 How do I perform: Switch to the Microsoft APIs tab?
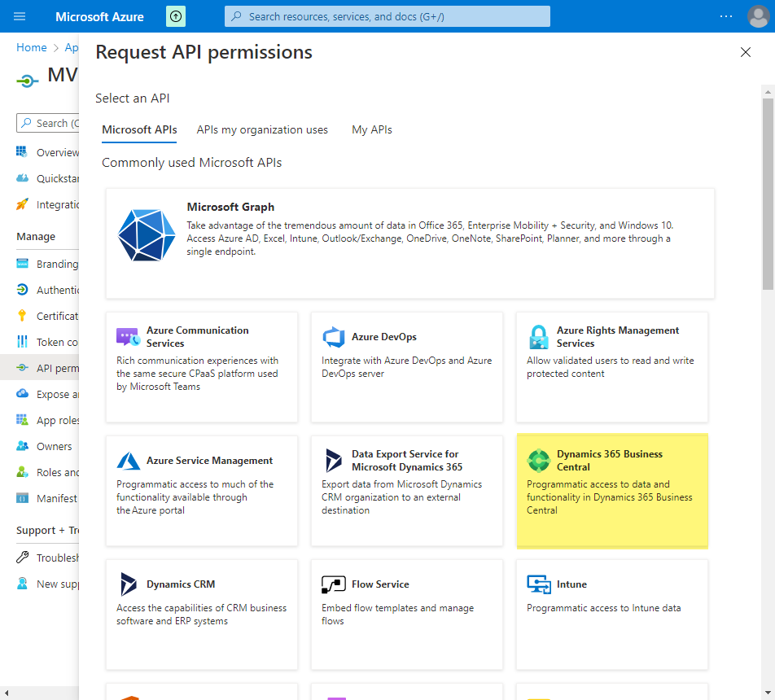(139, 130)
